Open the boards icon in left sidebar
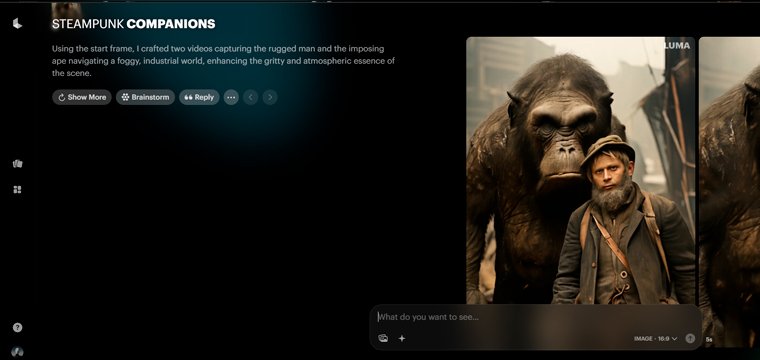Screen dimensions: 760x360 [17, 164]
